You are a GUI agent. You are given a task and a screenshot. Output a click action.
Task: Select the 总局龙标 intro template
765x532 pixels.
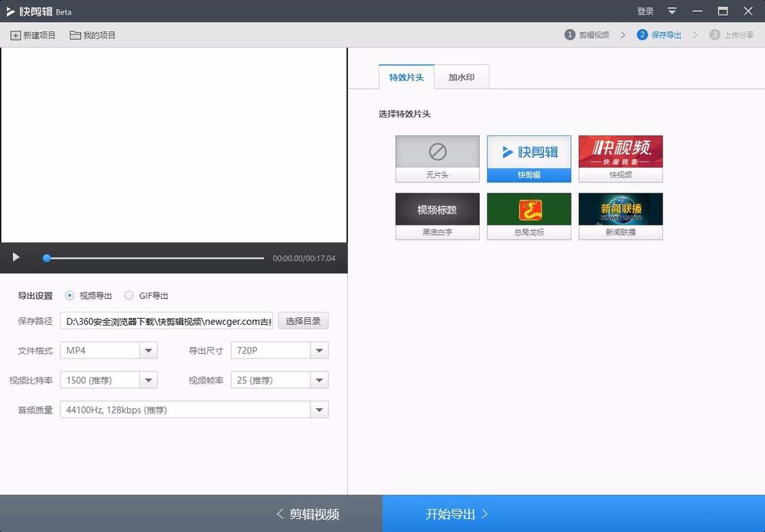(x=529, y=216)
